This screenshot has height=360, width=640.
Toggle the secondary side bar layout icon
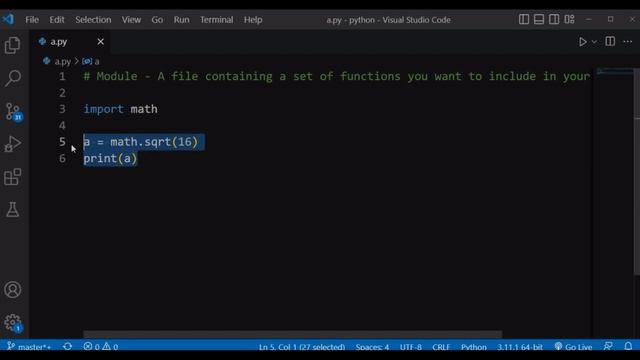(x=554, y=19)
